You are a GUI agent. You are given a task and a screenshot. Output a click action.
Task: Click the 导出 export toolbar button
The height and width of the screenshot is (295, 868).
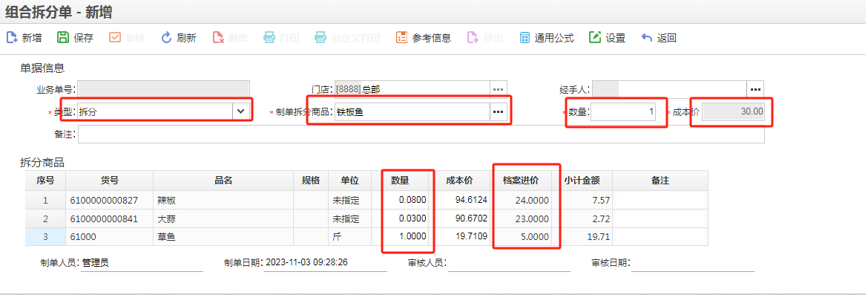click(485, 38)
